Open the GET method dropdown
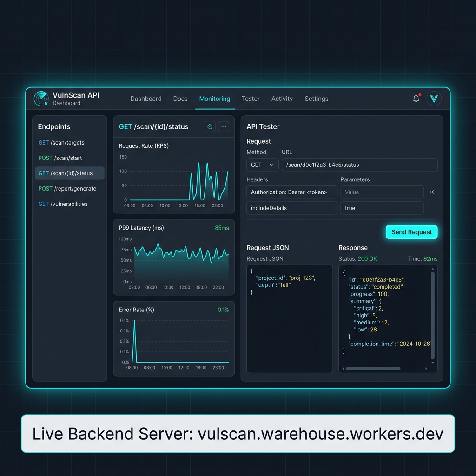Screen dimensions: 476x476 pos(262,165)
